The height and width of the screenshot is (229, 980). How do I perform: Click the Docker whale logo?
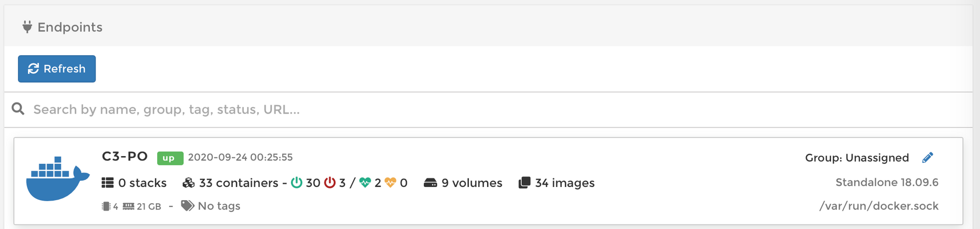point(58,179)
